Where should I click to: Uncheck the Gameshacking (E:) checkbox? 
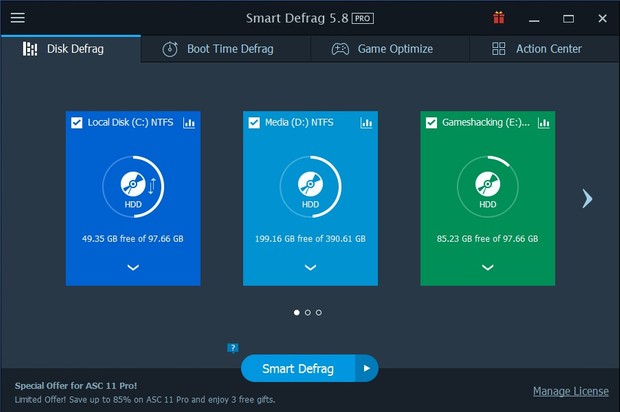(x=431, y=123)
